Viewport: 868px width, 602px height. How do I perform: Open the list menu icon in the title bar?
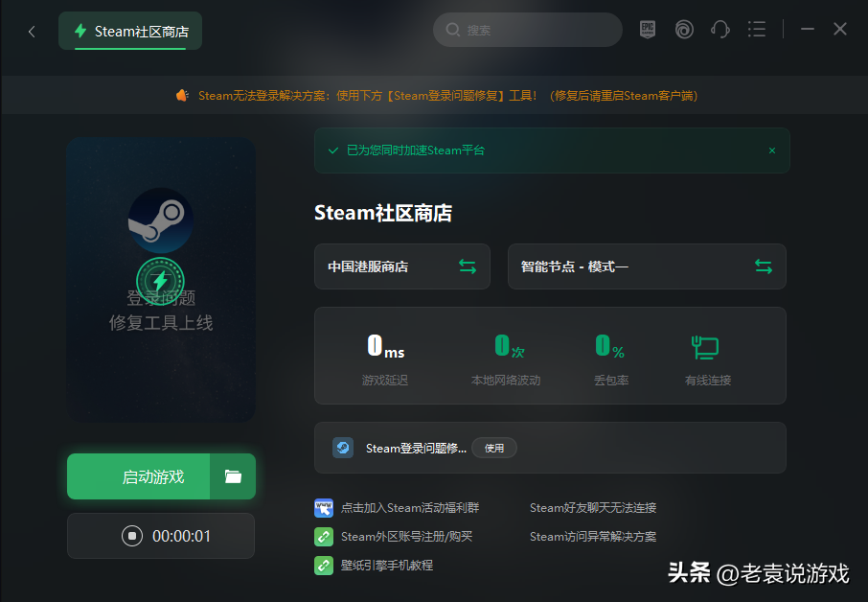point(757,29)
